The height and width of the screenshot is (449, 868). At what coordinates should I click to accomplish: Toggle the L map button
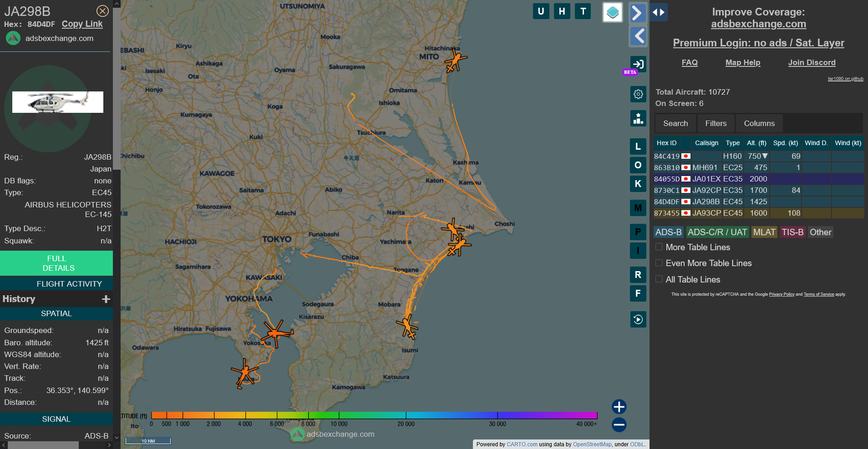click(638, 146)
